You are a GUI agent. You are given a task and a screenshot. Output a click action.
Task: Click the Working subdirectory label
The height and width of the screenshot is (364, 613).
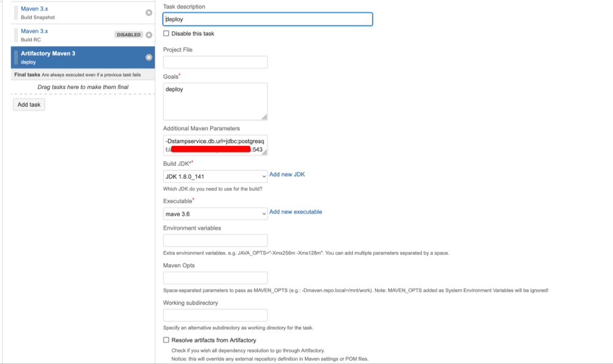190,303
